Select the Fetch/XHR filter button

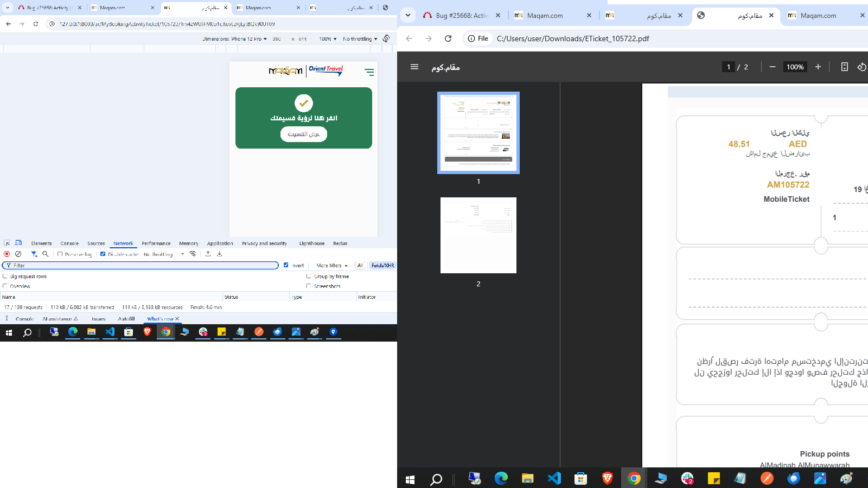click(382, 266)
